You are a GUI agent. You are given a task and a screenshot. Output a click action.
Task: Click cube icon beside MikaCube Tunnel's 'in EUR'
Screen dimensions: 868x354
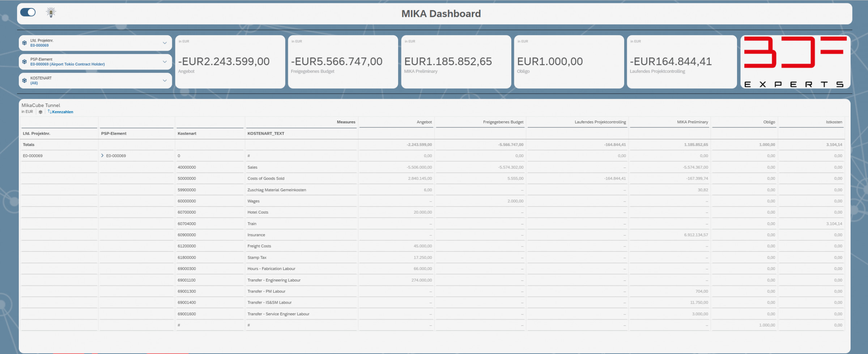point(41,112)
